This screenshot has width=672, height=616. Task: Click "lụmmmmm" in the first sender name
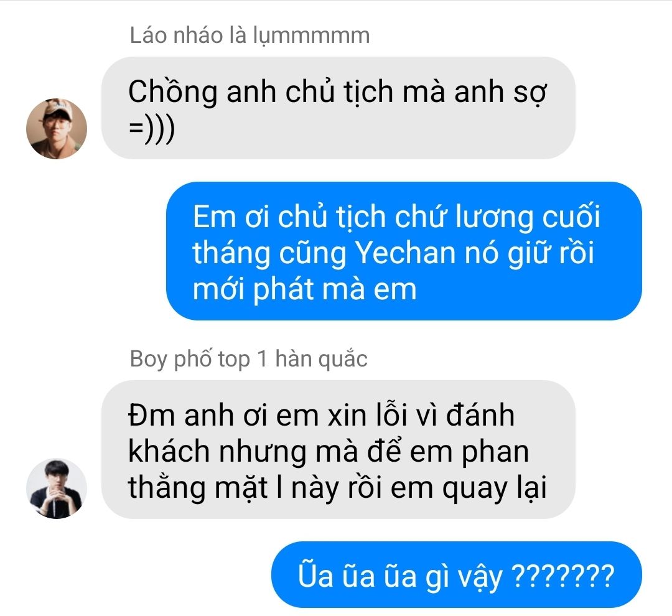click(x=311, y=36)
